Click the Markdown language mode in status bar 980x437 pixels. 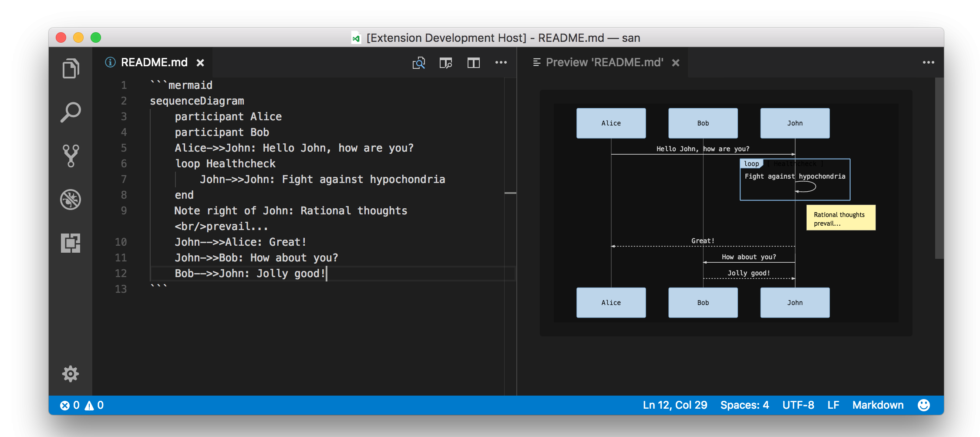coord(878,405)
